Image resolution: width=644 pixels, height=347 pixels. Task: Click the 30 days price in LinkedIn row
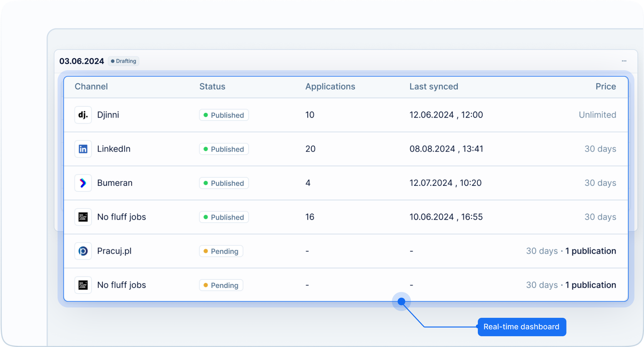(600, 149)
